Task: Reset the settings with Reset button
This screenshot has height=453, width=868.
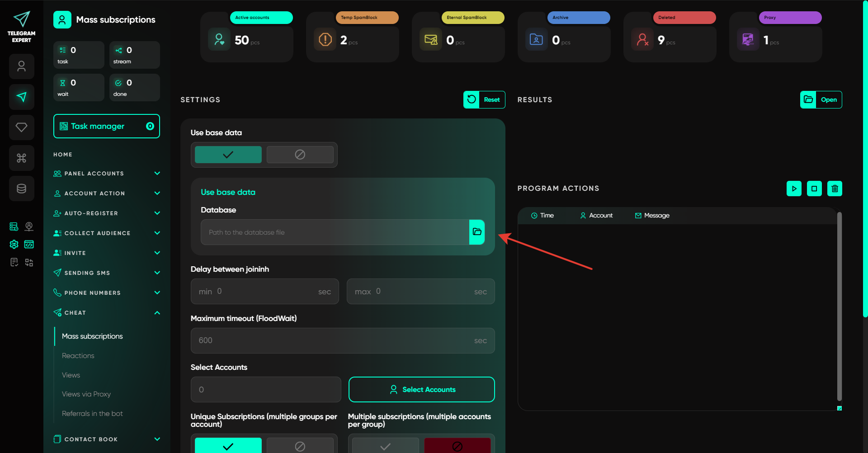Action: point(484,99)
